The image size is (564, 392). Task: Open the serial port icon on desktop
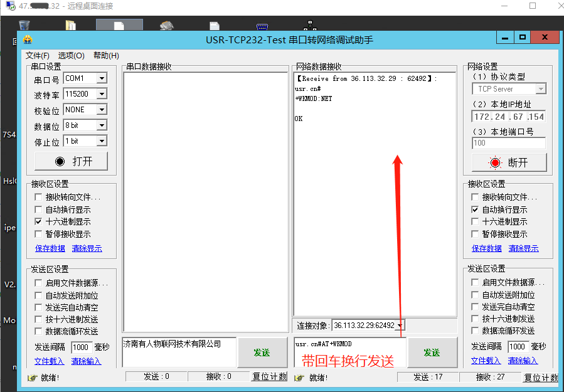(x=262, y=26)
